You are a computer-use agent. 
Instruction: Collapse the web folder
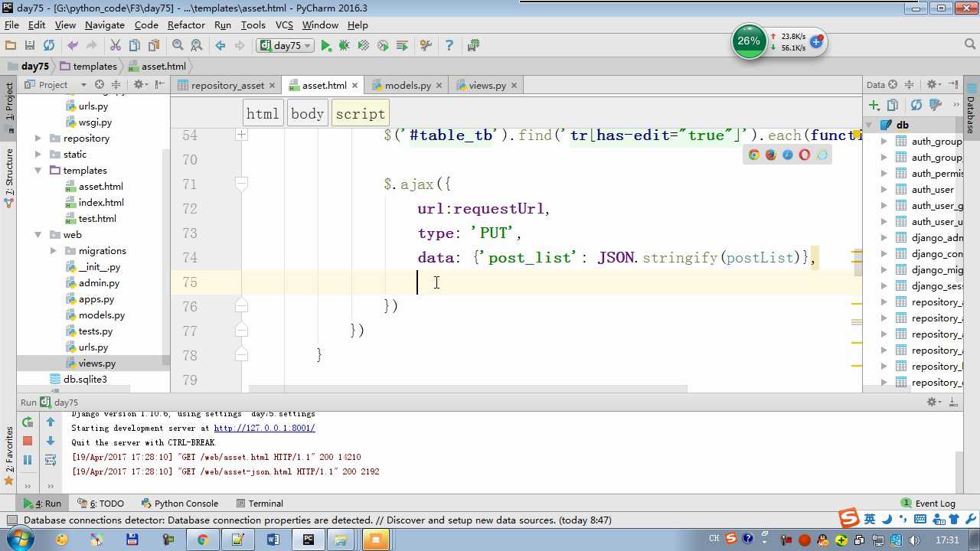point(38,235)
